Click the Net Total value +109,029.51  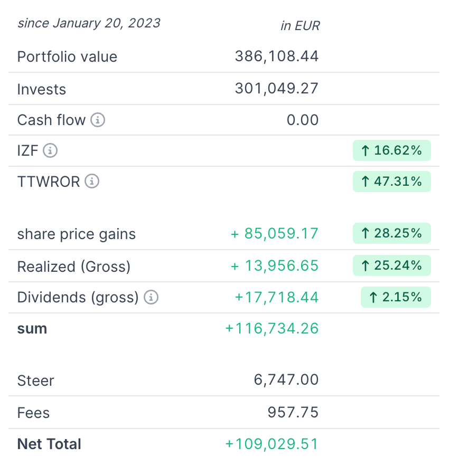tap(272, 444)
